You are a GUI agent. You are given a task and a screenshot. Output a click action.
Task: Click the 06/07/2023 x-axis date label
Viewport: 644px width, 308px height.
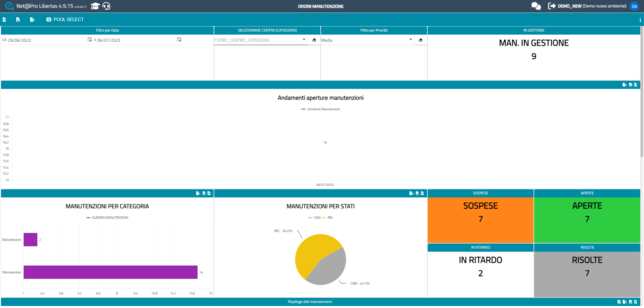(325, 185)
